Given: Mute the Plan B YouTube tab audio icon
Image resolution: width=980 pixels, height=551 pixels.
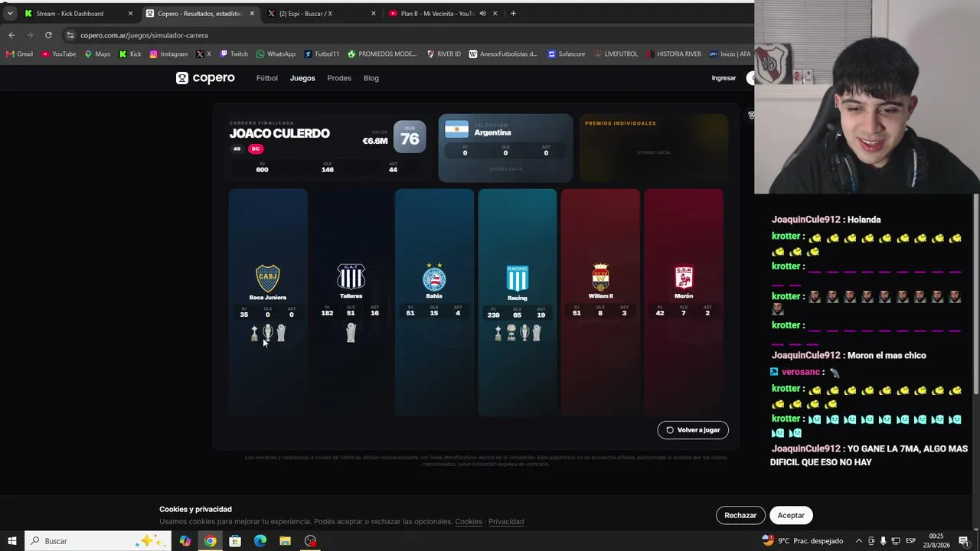Looking at the screenshot, I should pyautogui.click(x=482, y=14).
